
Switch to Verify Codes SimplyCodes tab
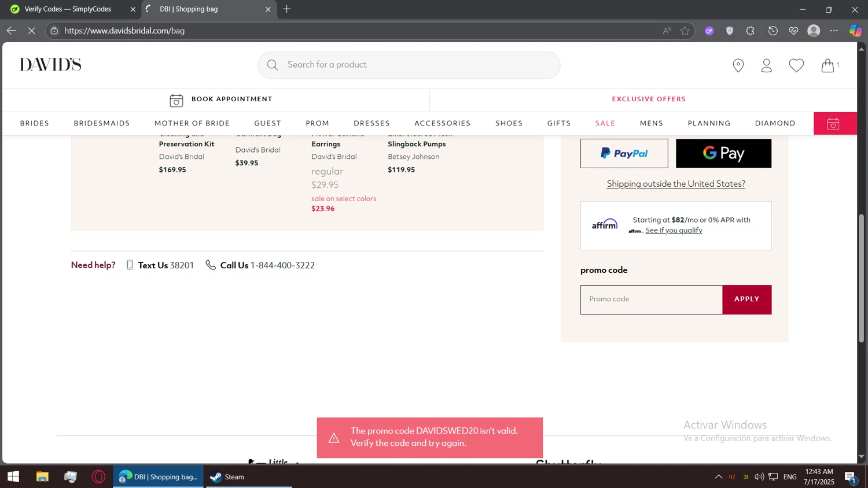click(x=69, y=9)
